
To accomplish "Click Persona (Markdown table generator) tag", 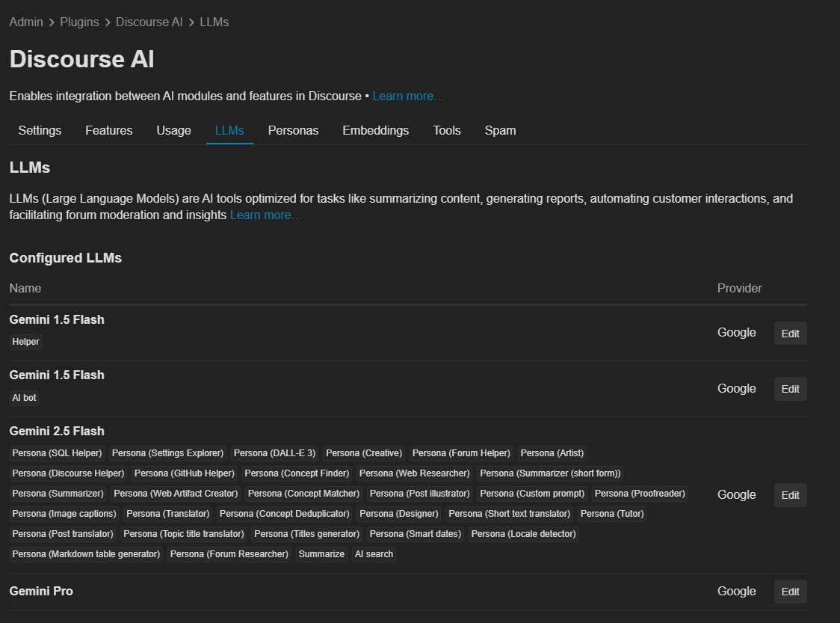I will pyautogui.click(x=86, y=554).
